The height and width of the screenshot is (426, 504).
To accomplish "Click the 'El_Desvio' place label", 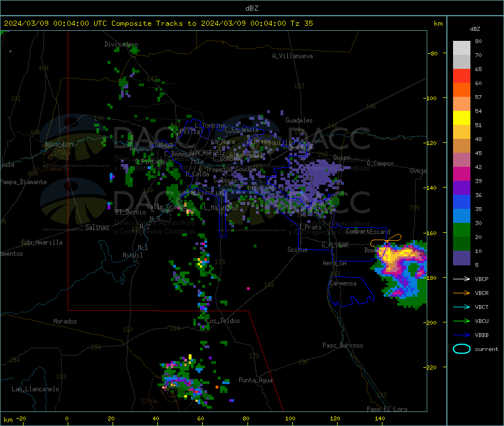I will click(x=130, y=212).
